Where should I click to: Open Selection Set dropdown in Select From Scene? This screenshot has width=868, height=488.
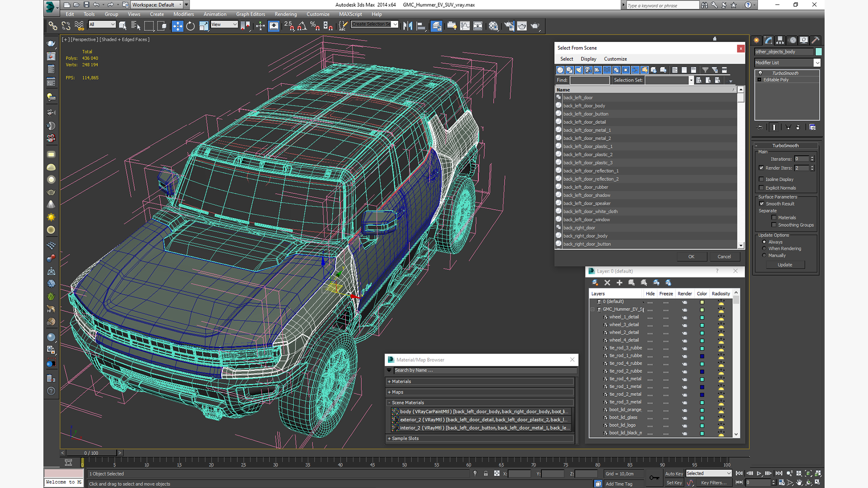[x=691, y=80]
